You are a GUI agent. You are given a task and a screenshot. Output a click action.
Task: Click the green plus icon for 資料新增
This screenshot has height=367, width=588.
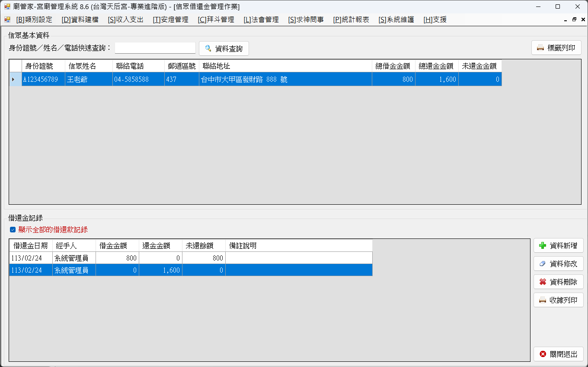[543, 246]
